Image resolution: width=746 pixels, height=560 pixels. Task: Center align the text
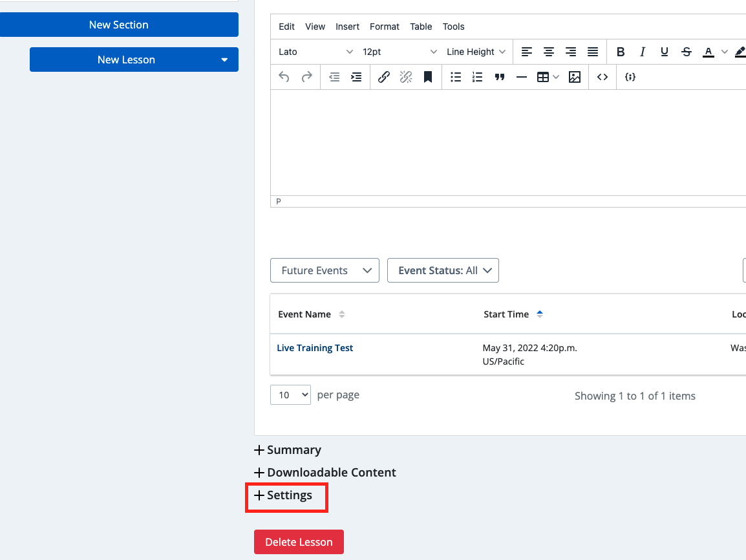tap(549, 52)
